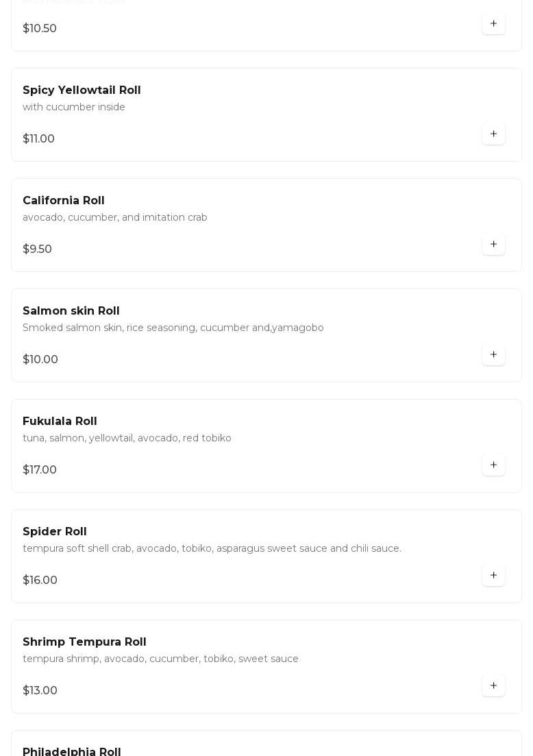Click the $17.00 price

pos(40,470)
